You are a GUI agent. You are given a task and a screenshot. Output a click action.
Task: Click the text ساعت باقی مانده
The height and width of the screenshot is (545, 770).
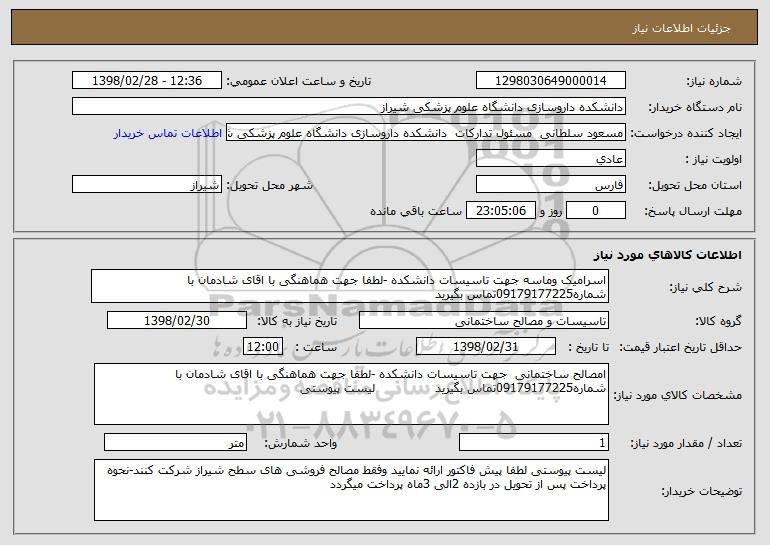[415, 211]
